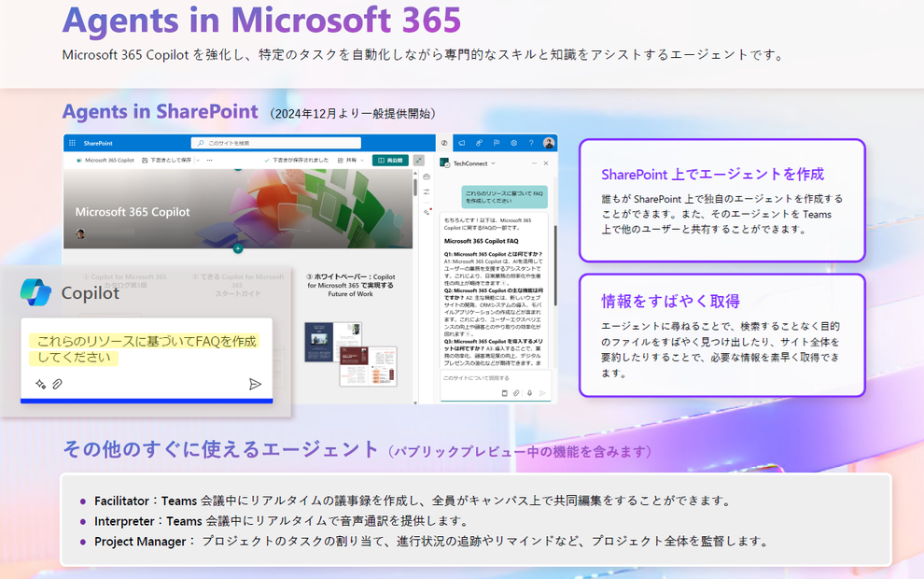The height and width of the screenshot is (579, 924).
Task: Open the sliders settings icon in side rail
Action: 426,192
